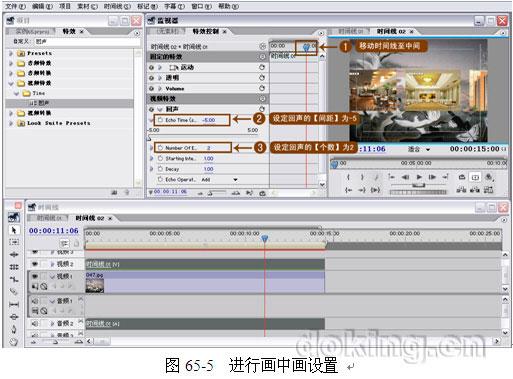Expand Look Suite Presets folder
Image resolution: width=513 pixels, height=379 pixels.
coord(11,123)
